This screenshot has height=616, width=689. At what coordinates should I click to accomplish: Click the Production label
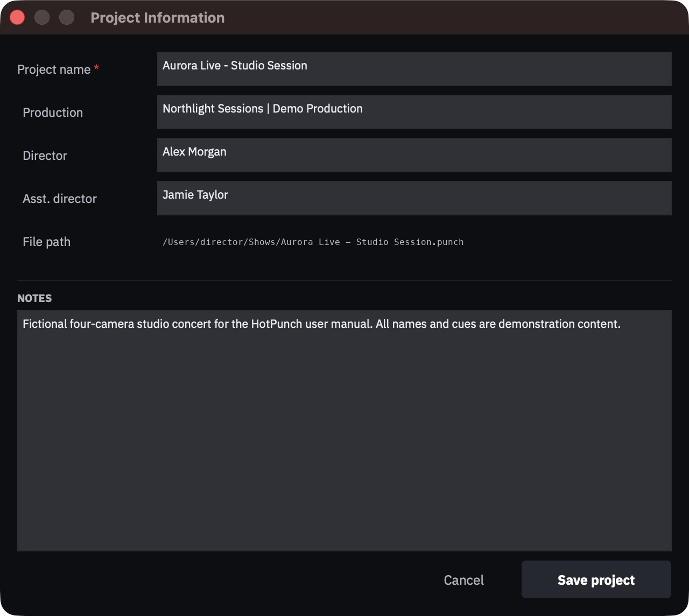tap(53, 113)
